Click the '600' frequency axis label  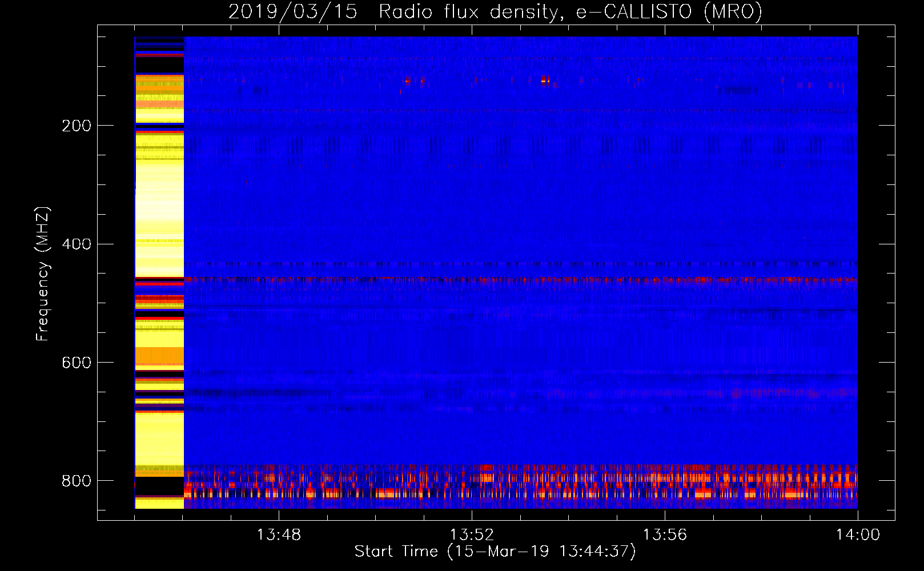pyautogui.click(x=77, y=363)
